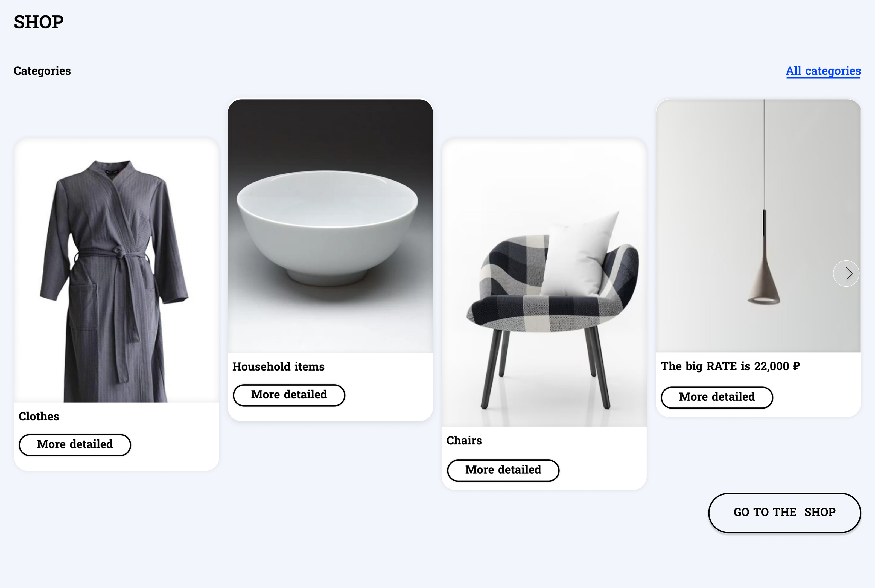Viewport: 875px width, 588px height.
Task: Select the plaid chair product image
Action: 544,282
